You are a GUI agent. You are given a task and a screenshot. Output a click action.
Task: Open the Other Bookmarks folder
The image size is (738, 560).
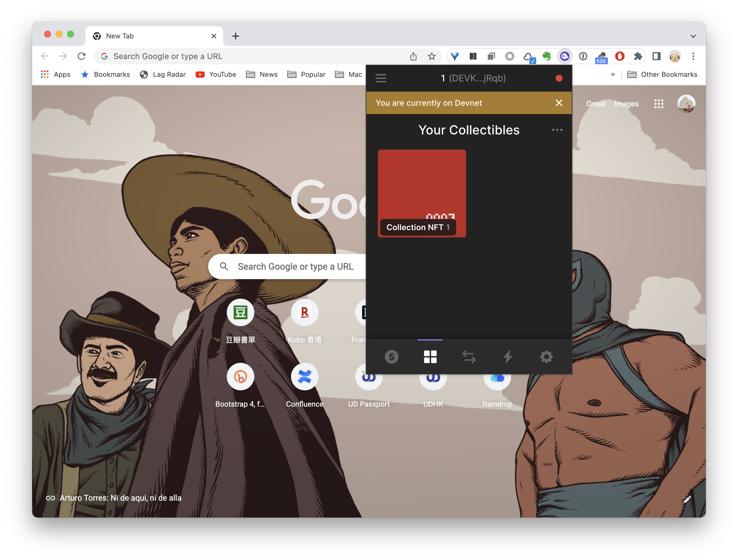662,74
